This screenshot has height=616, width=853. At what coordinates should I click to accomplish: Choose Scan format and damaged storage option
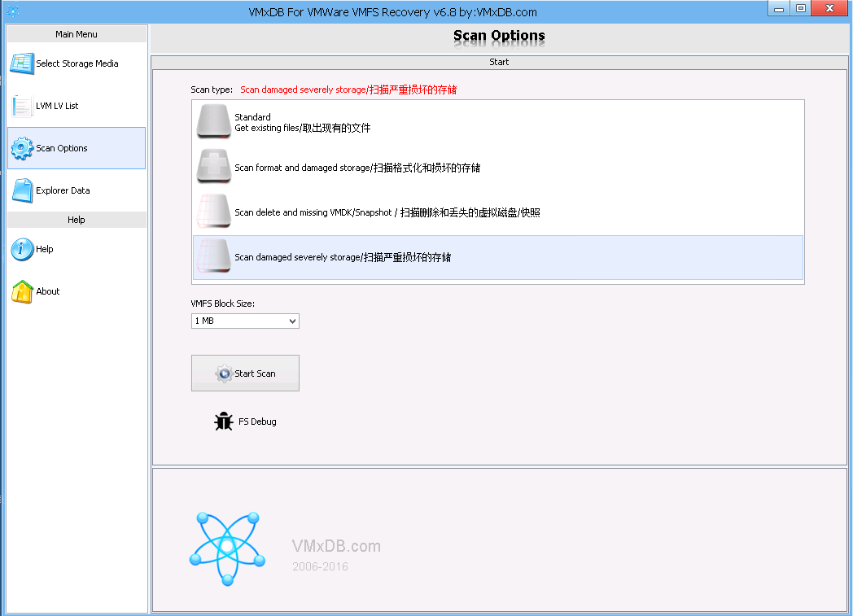coord(498,168)
